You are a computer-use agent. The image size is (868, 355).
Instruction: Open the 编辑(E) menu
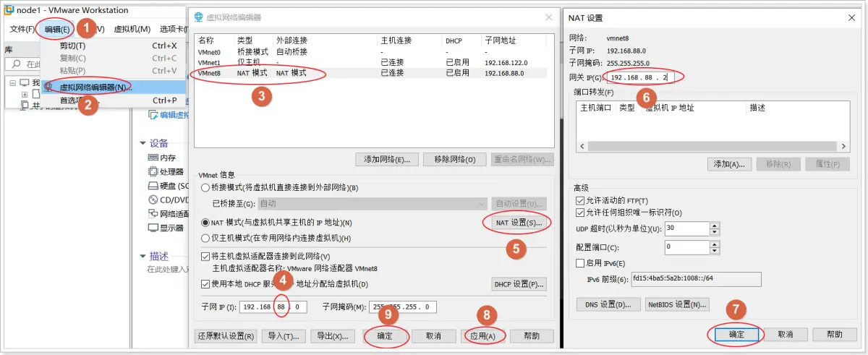tap(57, 29)
